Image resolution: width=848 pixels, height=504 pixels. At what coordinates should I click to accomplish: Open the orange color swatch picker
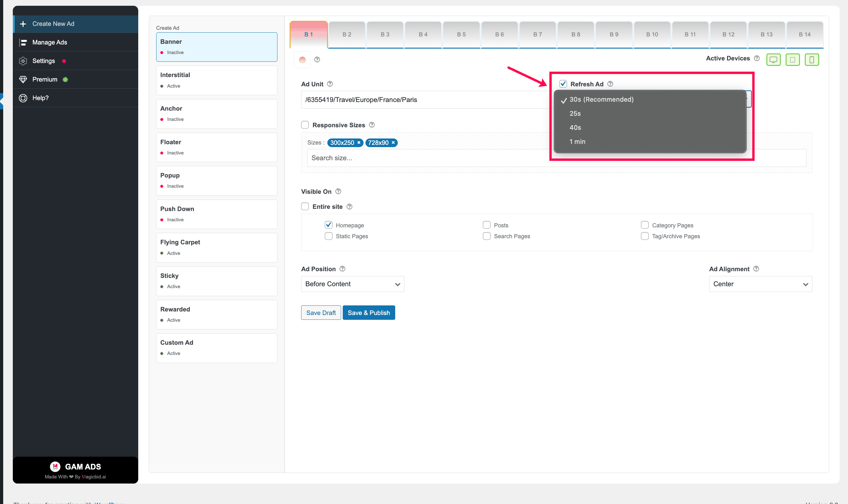click(x=302, y=60)
